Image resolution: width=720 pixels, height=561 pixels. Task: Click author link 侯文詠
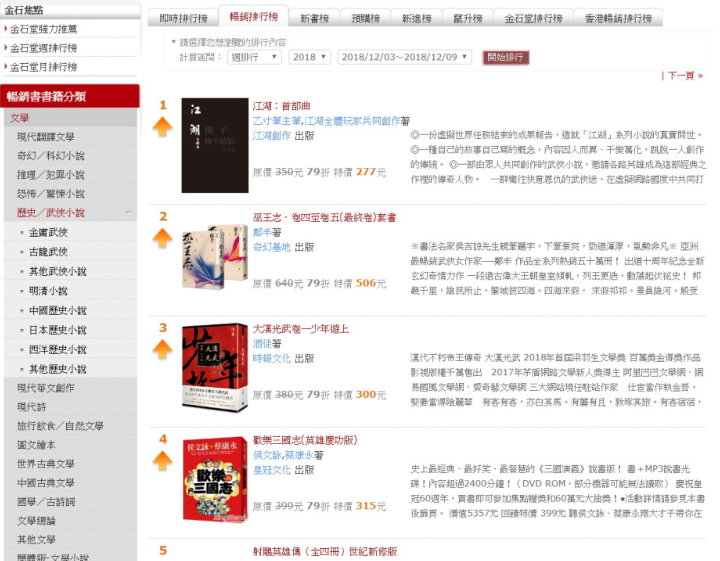267,455
